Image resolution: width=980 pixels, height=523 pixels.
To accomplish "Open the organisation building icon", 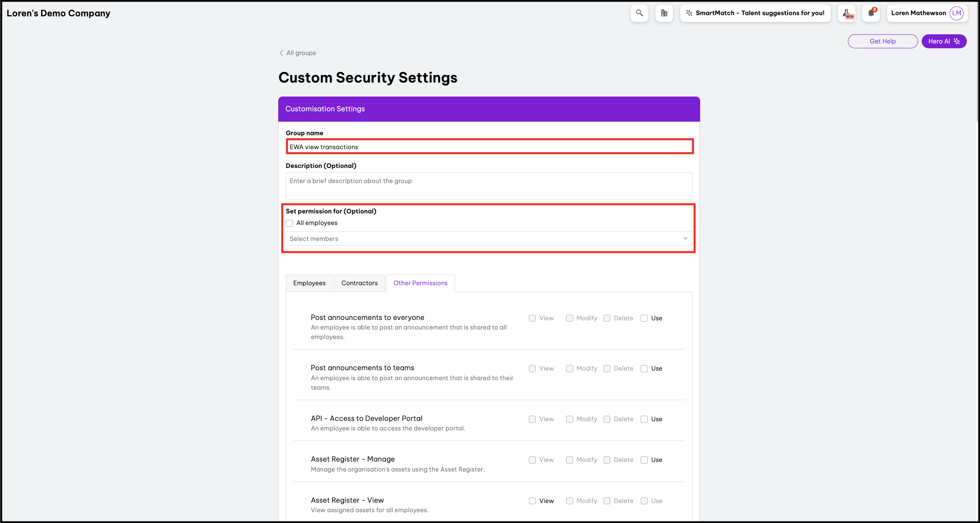I will 664,13.
